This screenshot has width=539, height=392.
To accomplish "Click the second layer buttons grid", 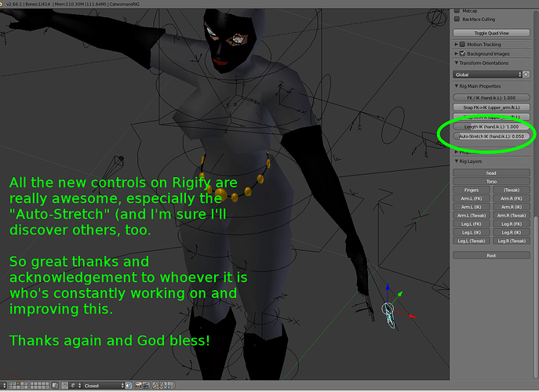I will click(39, 386).
